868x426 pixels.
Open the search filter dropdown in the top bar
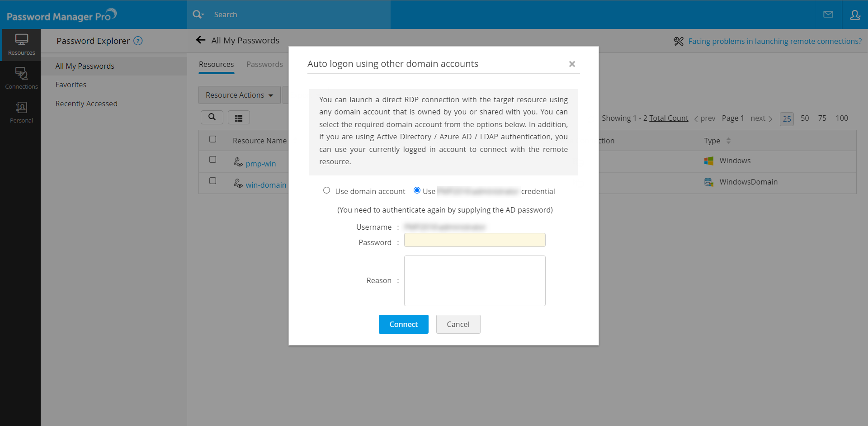click(198, 14)
